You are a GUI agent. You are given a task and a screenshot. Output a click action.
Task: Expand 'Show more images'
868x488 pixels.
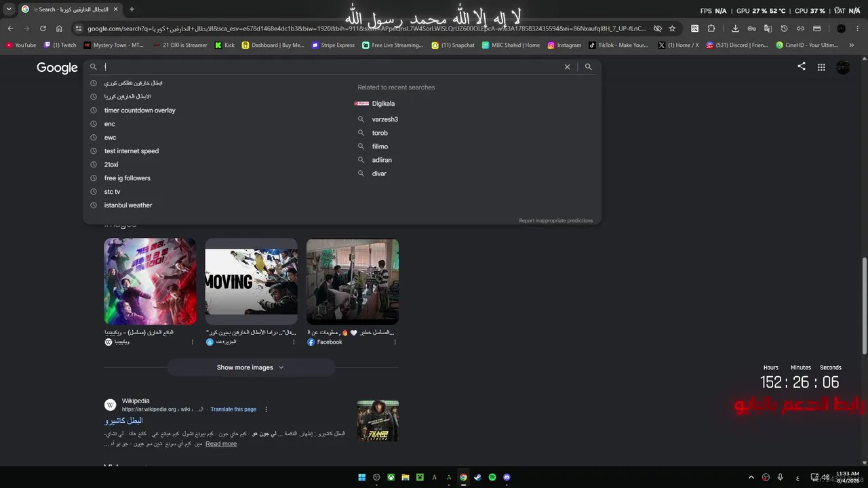click(251, 367)
